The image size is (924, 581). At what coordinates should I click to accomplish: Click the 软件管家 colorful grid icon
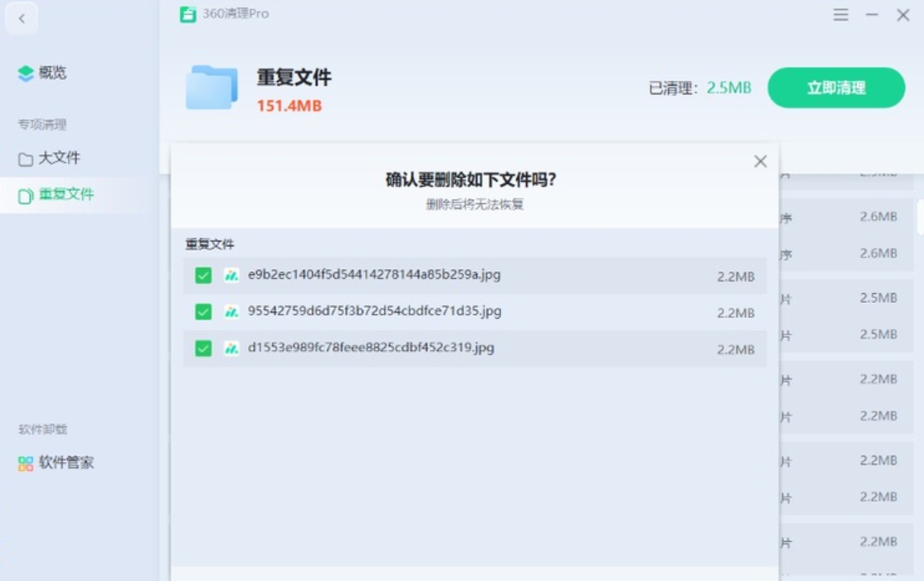(x=26, y=463)
